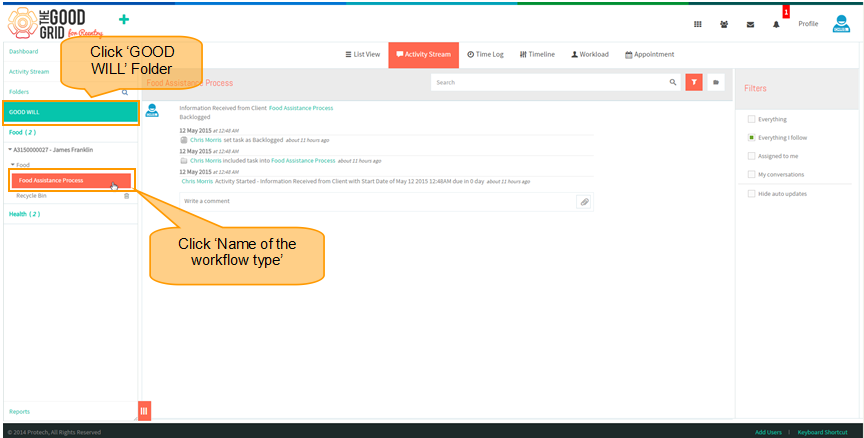Open the users group icon

(x=724, y=24)
